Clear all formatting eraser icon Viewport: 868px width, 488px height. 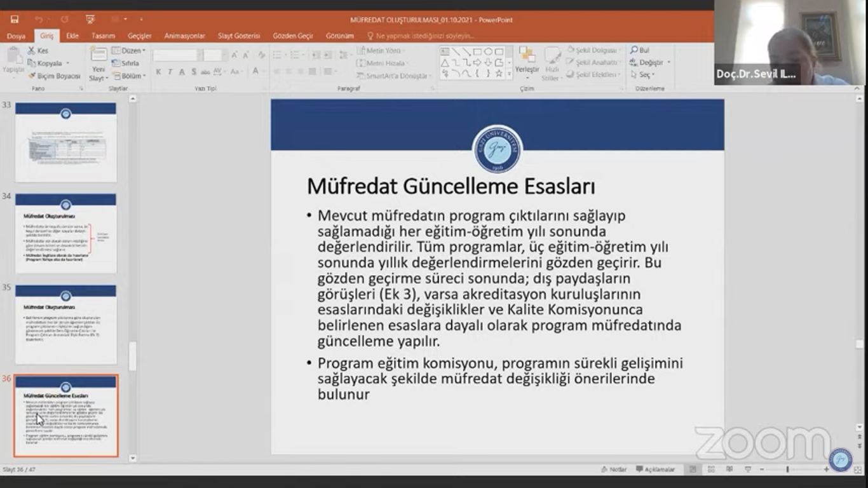click(x=261, y=55)
